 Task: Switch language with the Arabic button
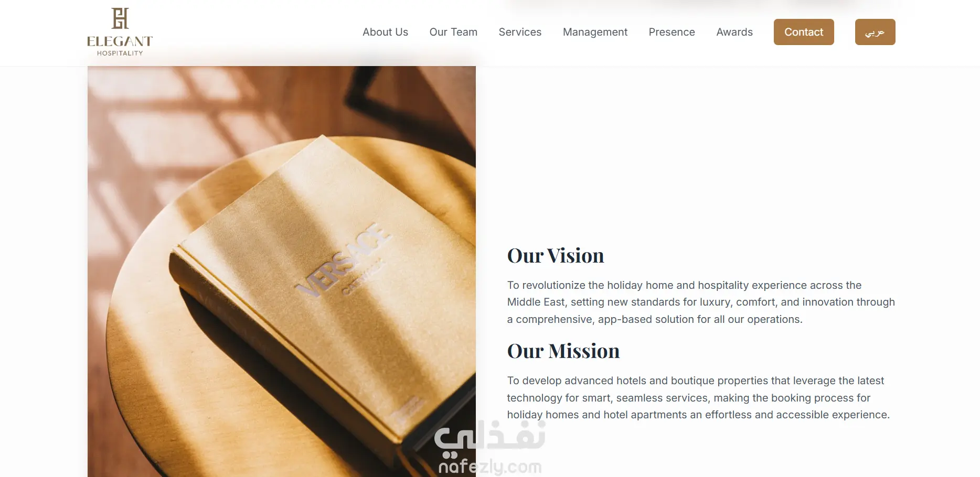point(875,32)
